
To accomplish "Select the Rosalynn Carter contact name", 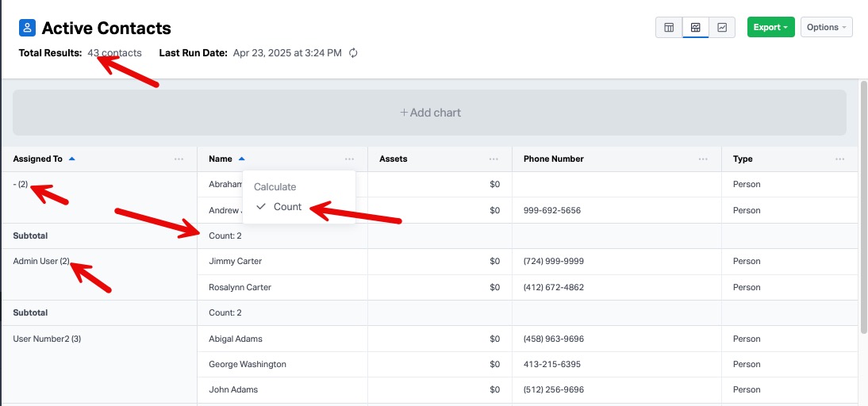I will [240, 288].
